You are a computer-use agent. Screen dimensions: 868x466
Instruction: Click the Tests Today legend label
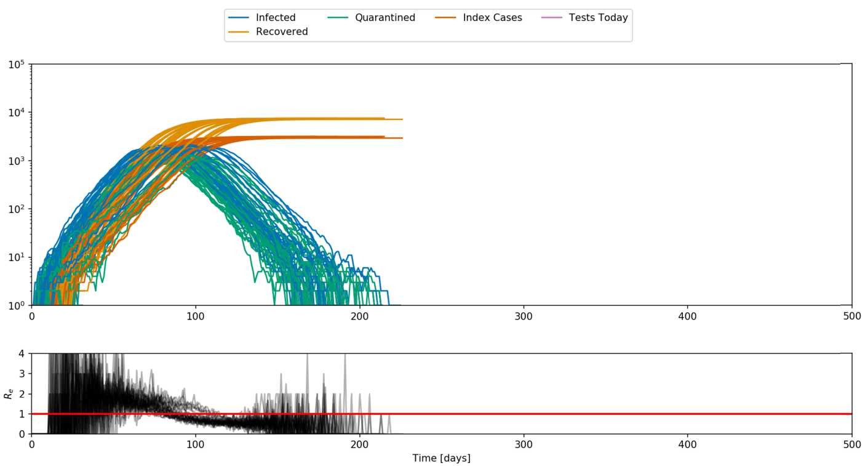(x=599, y=18)
